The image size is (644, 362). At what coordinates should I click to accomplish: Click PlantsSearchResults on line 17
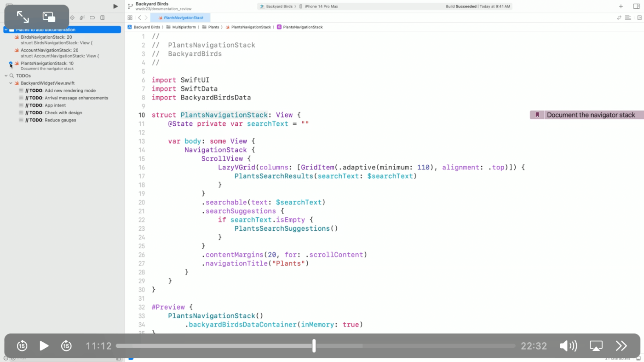[x=274, y=176]
